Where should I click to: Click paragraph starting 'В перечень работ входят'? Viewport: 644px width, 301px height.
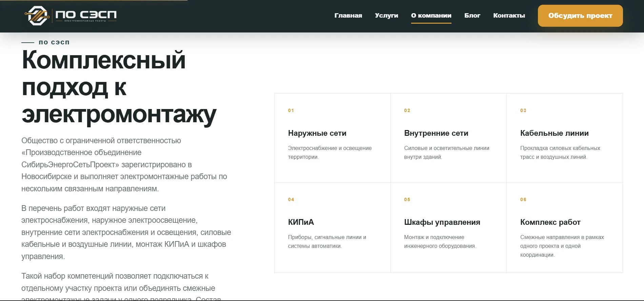pos(126,232)
